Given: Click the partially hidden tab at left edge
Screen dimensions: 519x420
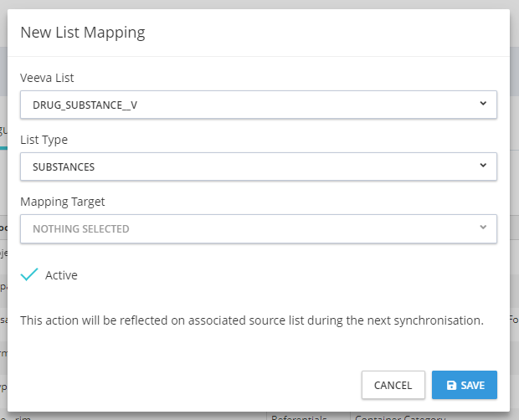Looking at the screenshot, I should [3, 132].
